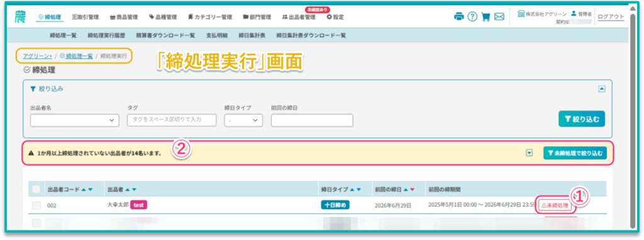This screenshot has height=240, width=644.
Task: Collapse the 絞り込み filter panel arrow
Action: [601, 89]
